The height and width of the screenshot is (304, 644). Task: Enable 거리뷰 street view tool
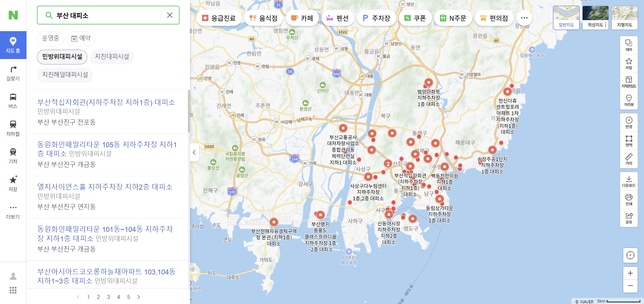click(x=629, y=100)
